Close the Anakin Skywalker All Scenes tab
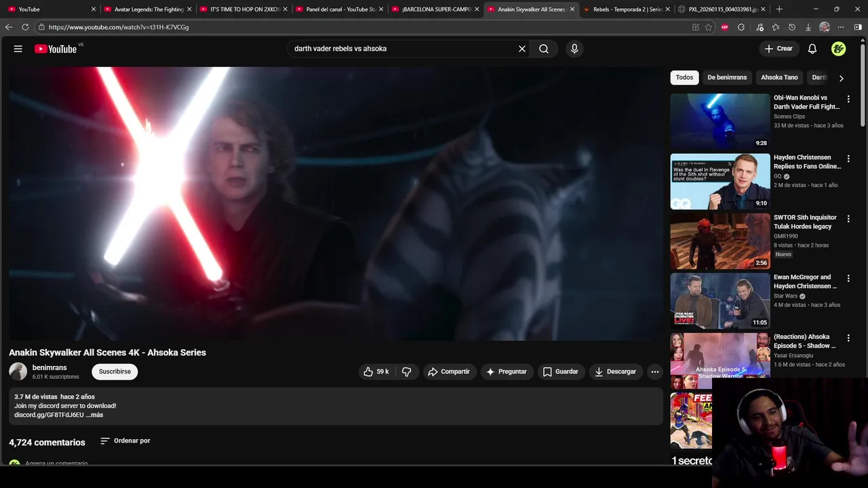868x488 pixels. tap(572, 9)
